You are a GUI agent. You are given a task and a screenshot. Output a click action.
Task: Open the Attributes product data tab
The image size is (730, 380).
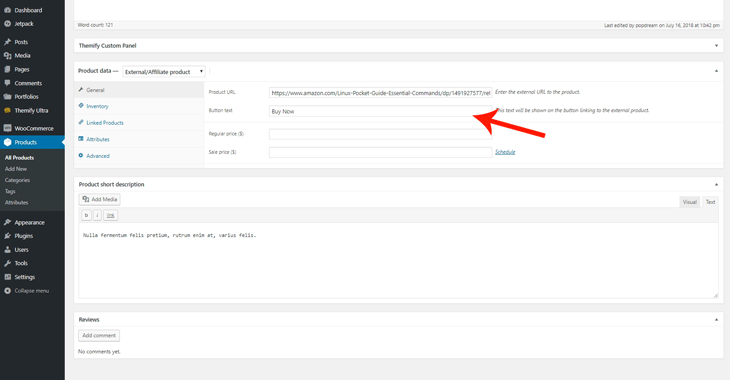139,139
